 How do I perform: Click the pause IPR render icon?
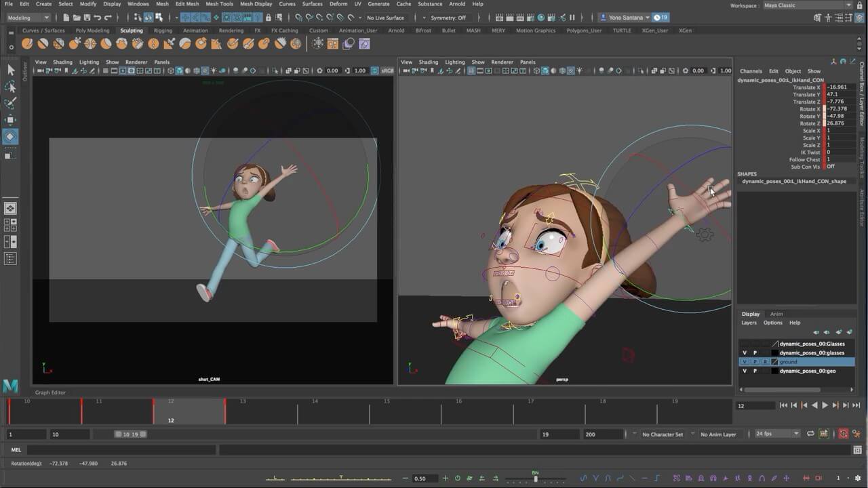click(x=572, y=18)
